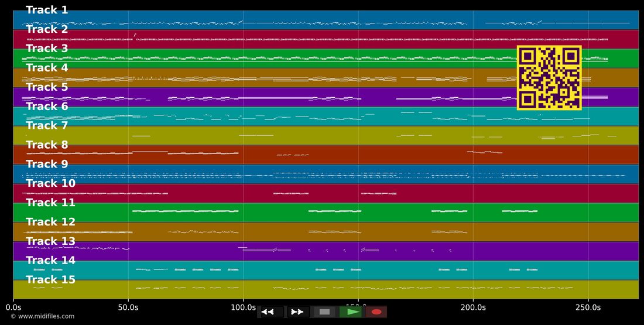Start recording with the red record button
This screenshot has height=325, width=644.
(376, 312)
